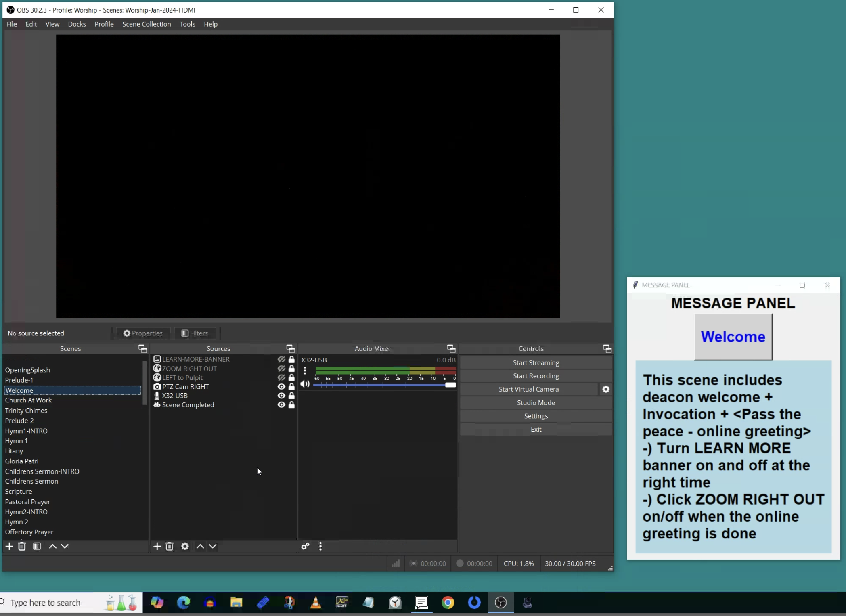Open the Docks menu

pos(77,24)
